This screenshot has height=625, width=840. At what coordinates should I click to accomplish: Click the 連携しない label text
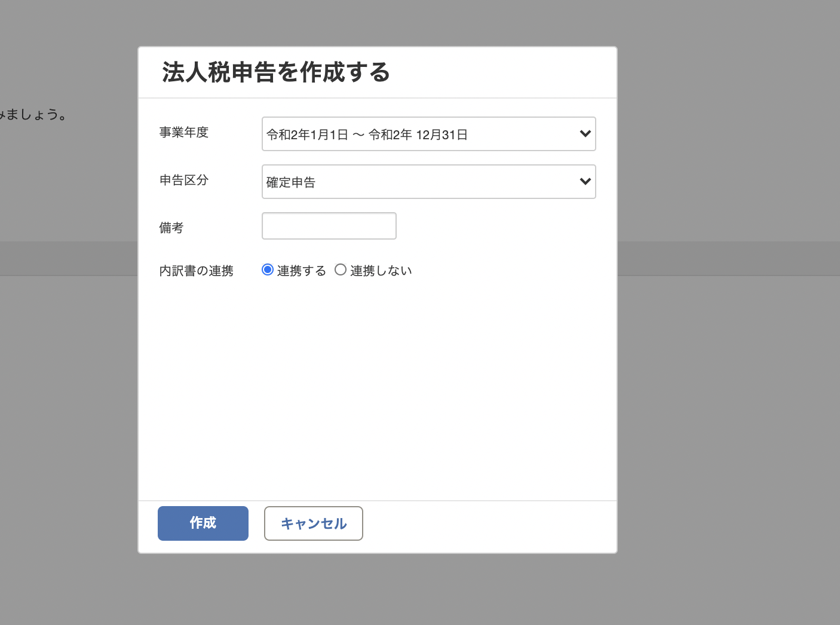click(381, 271)
